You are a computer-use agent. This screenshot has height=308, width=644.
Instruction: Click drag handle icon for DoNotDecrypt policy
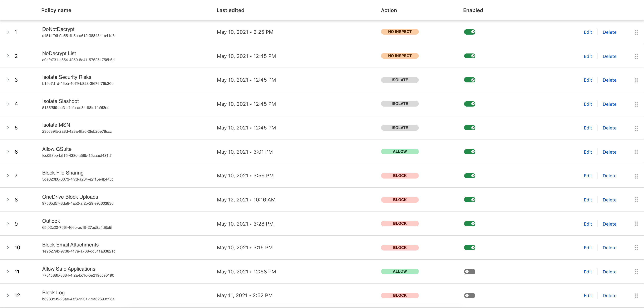[x=636, y=32]
